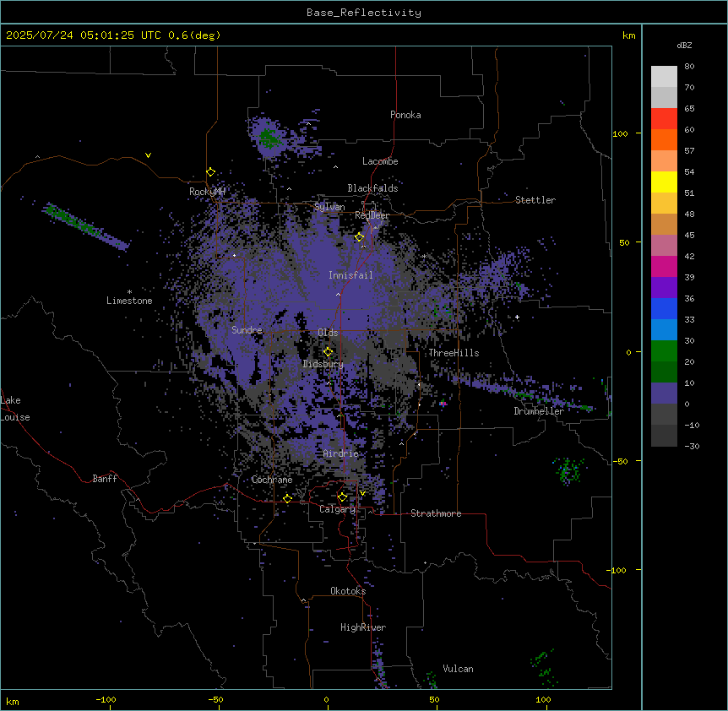Click the dBZ legend heading

coord(684,45)
